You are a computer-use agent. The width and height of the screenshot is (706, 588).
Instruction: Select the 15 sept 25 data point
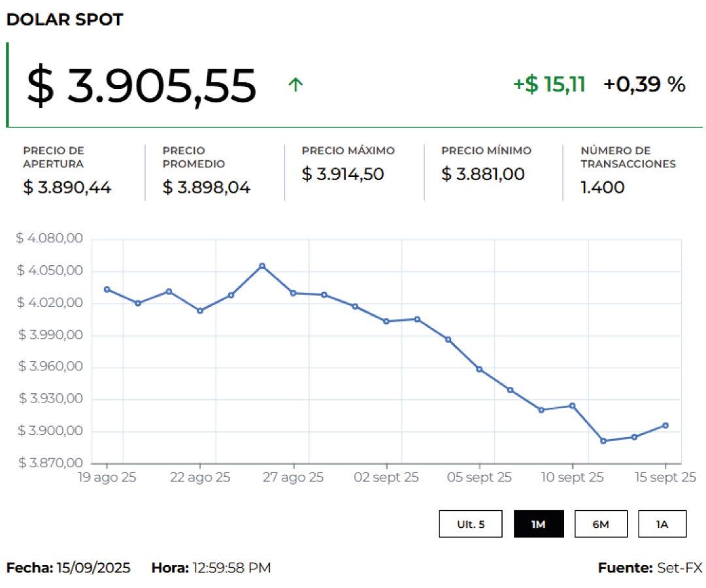pos(665,425)
